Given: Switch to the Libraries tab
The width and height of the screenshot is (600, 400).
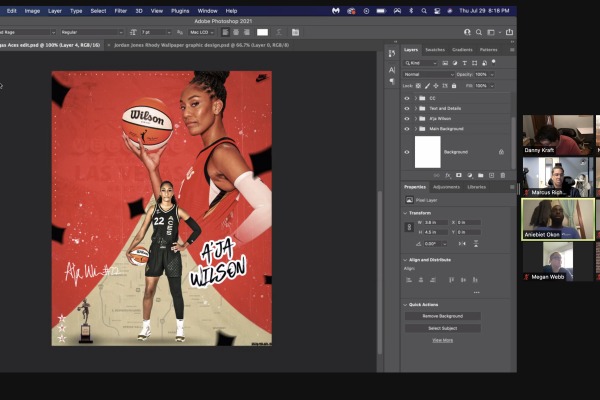Looking at the screenshot, I should pos(476,187).
